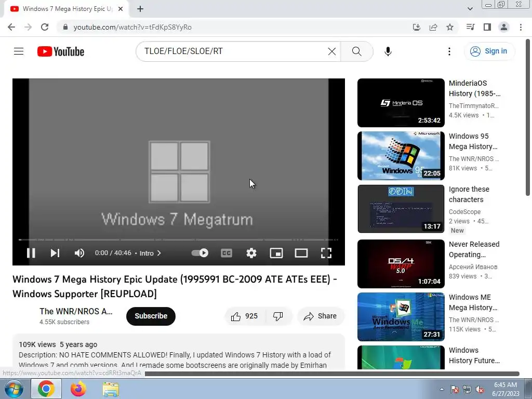532x399 pixels.
Task: Share the video
Action: (x=321, y=316)
